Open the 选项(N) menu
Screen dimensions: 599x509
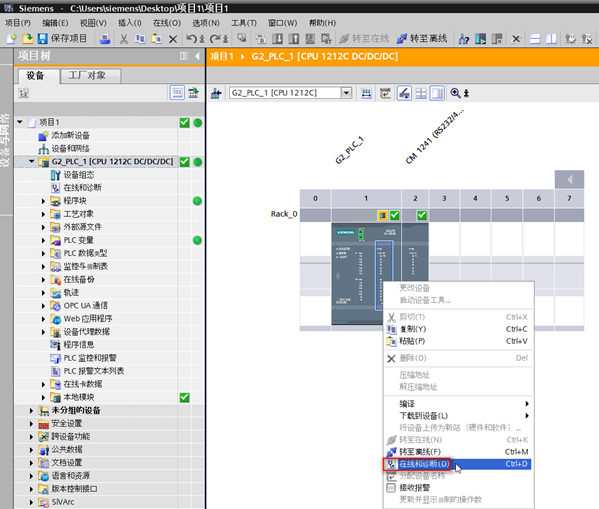[x=206, y=23]
